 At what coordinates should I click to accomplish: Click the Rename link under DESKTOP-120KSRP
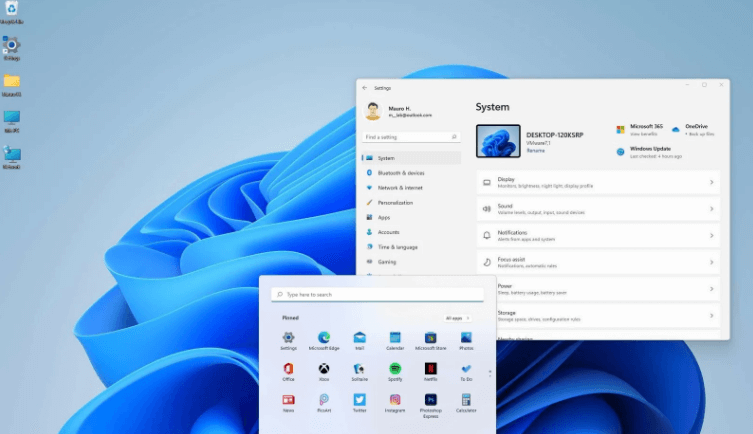(x=535, y=151)
